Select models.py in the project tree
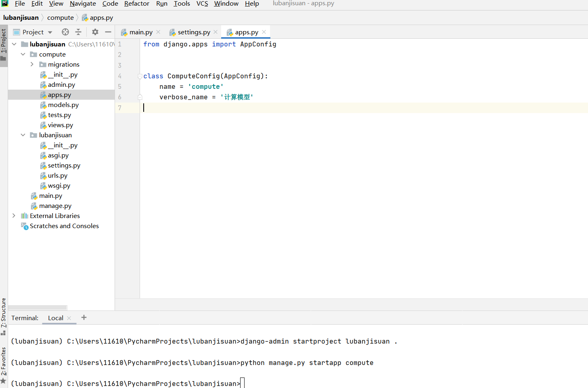This screenshot has height=388, width=588. (x=63, y=105)
